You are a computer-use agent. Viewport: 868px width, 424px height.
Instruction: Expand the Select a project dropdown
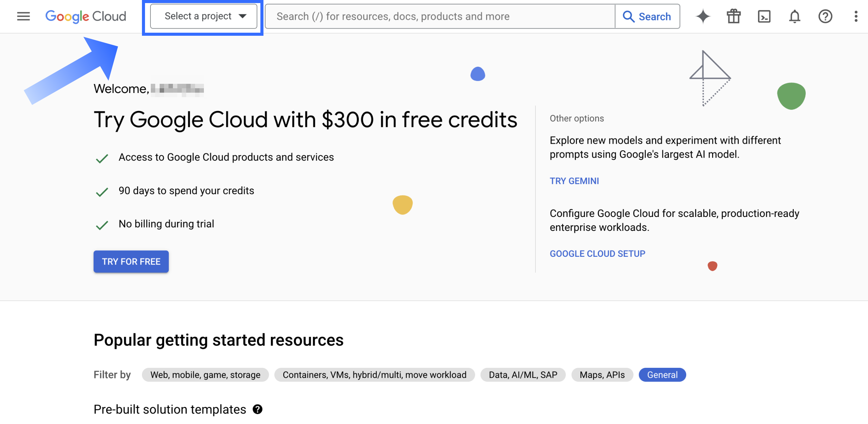204,16
